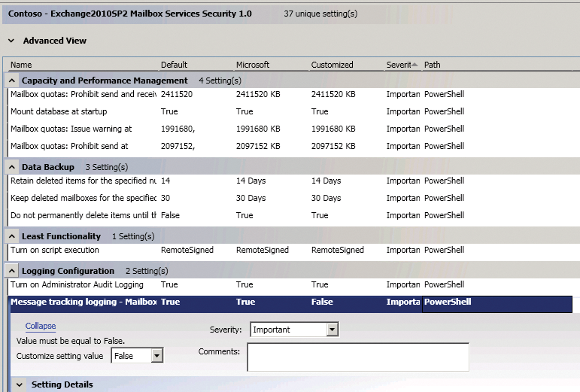Sort by the Severity column header
Screen dimensions: 580x392
click(402, 65)
